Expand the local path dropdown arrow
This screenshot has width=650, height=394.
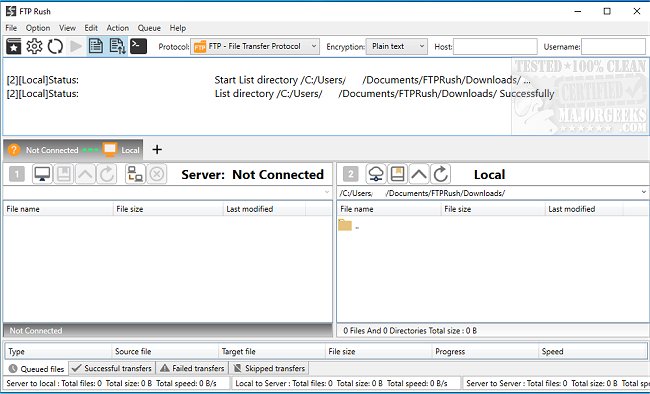(x=643, y=192)
